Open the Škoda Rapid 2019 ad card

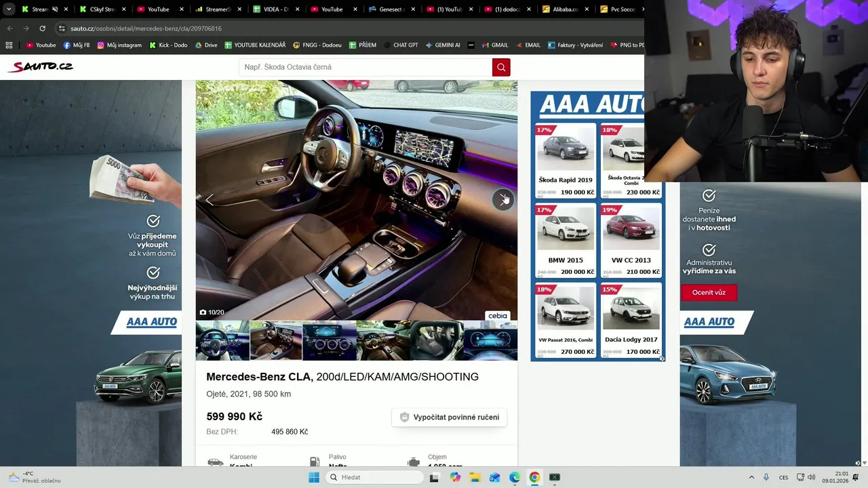(566, 161)
